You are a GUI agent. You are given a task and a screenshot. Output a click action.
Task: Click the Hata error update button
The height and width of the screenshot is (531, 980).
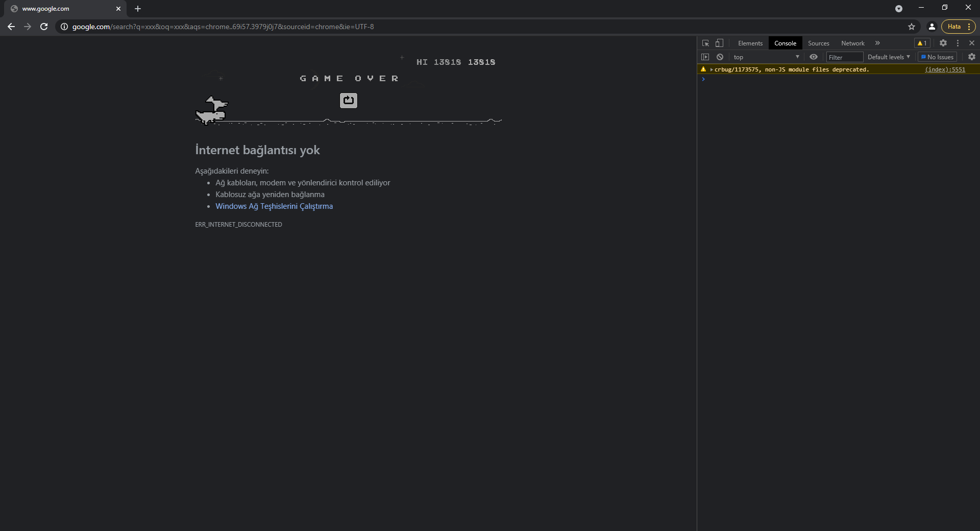(959, 27)
